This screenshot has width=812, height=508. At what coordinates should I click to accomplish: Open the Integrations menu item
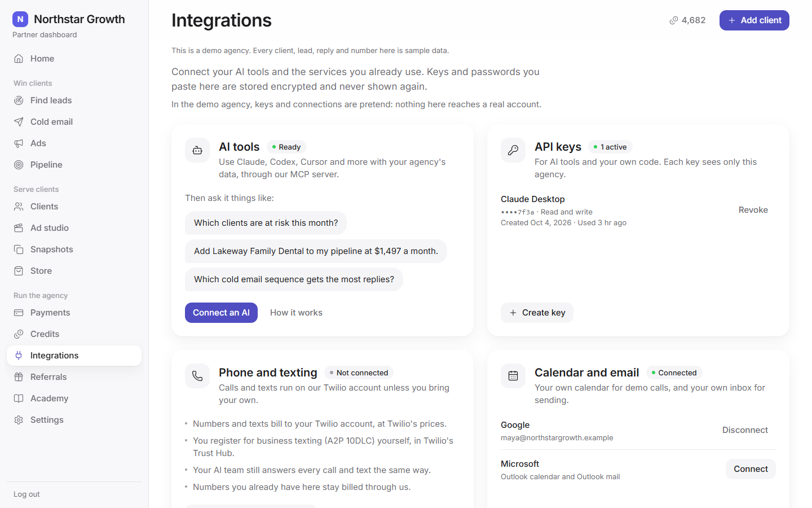click(74, 356)
